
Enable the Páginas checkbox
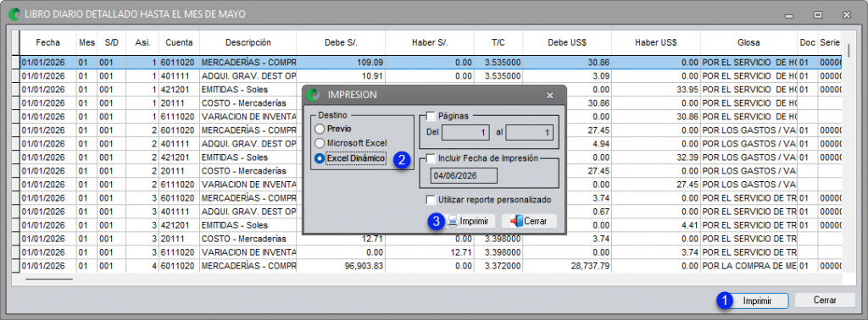[431, 115]
